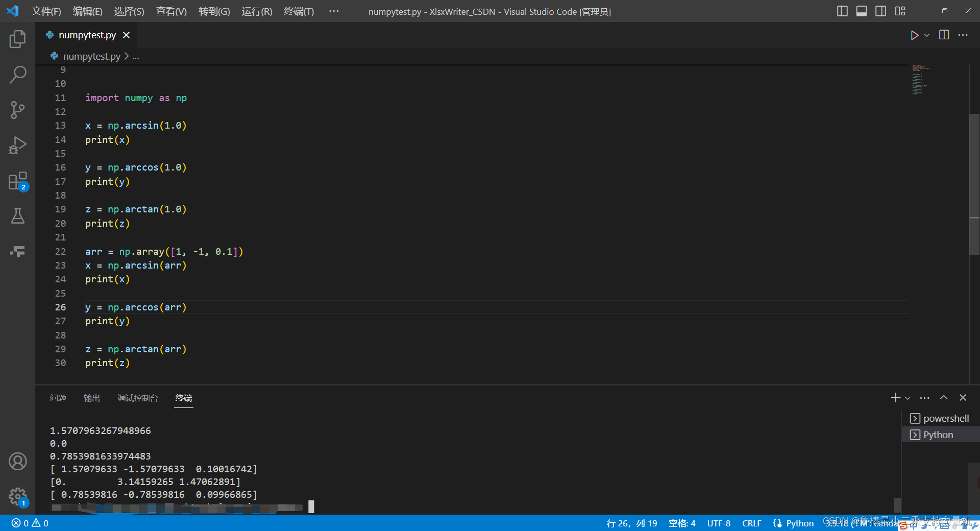This screenshot has height=531, width=980.
Task: Change end of line CRLF
Action: click(751, 523)
